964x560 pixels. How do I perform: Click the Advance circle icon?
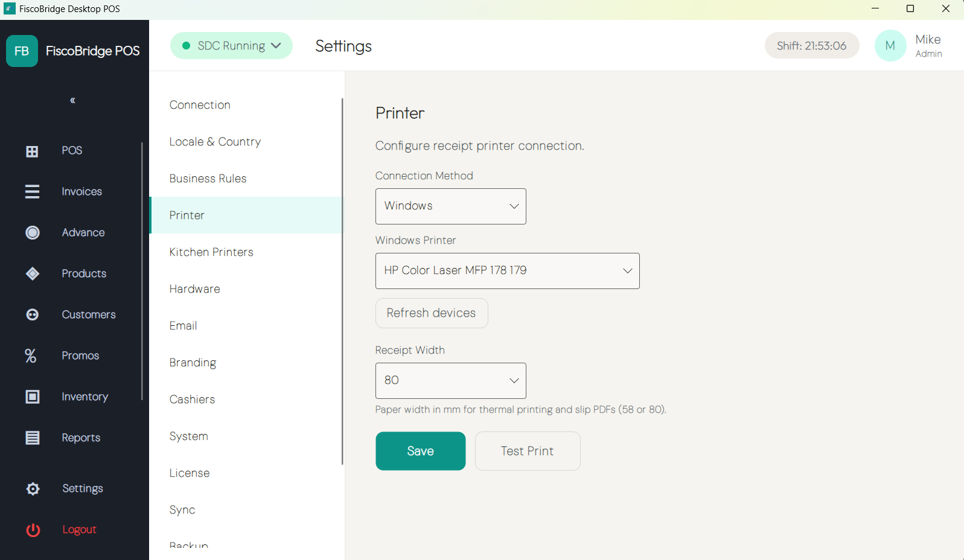point(33,232)
